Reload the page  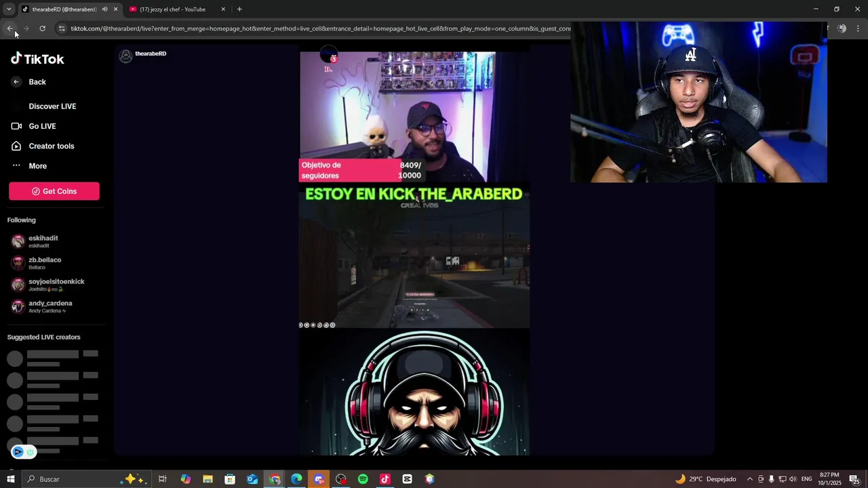point(42,28)
